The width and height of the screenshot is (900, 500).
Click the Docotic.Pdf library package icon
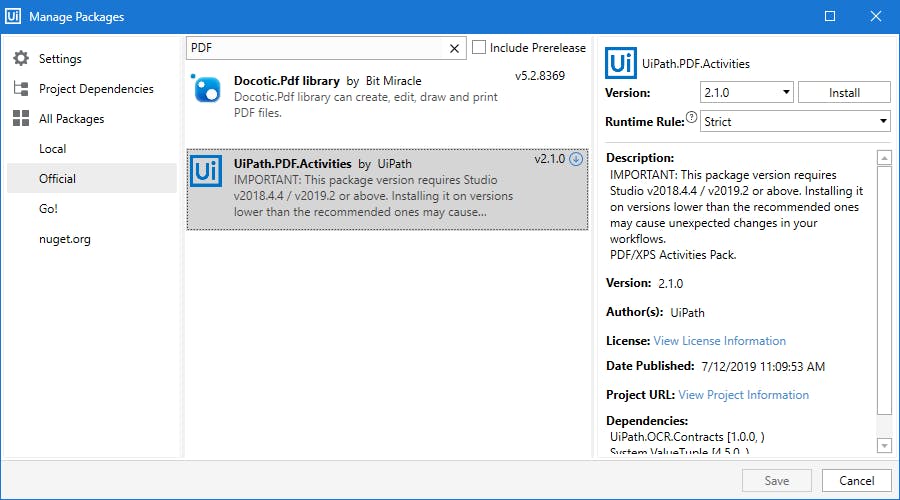click(x=206, y=89)
